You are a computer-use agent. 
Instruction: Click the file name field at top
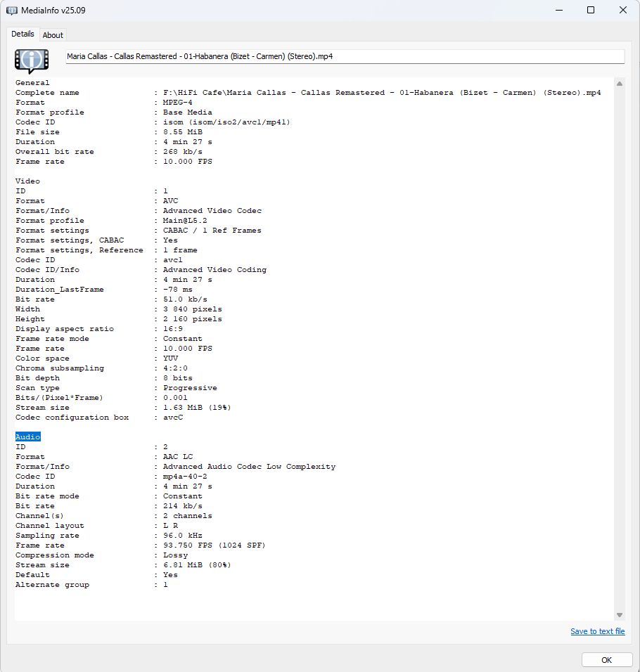[x=345, y=56]
